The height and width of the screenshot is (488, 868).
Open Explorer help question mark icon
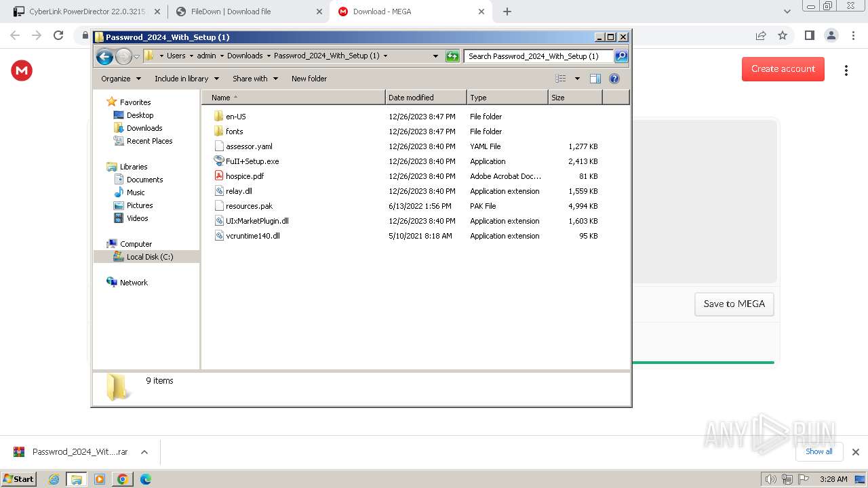[x=614, y=79]
